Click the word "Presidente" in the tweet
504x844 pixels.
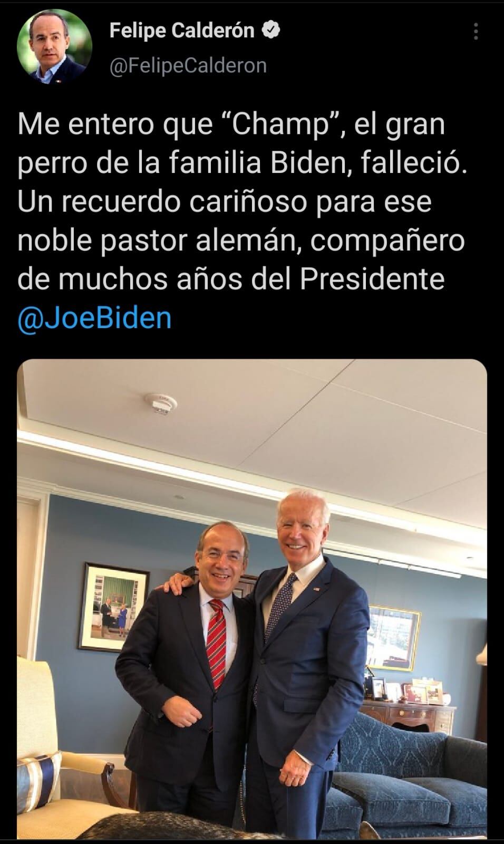point(372,279)
